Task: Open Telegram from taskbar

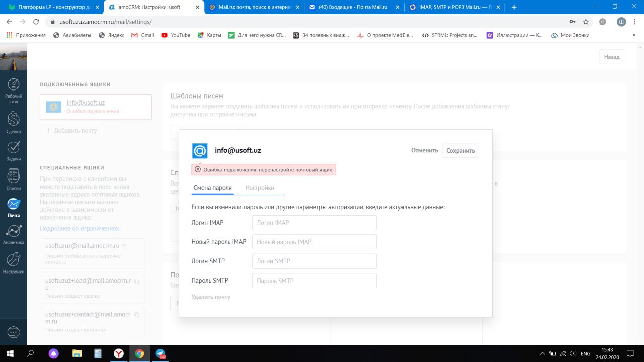Action: [x=161, y=353]
